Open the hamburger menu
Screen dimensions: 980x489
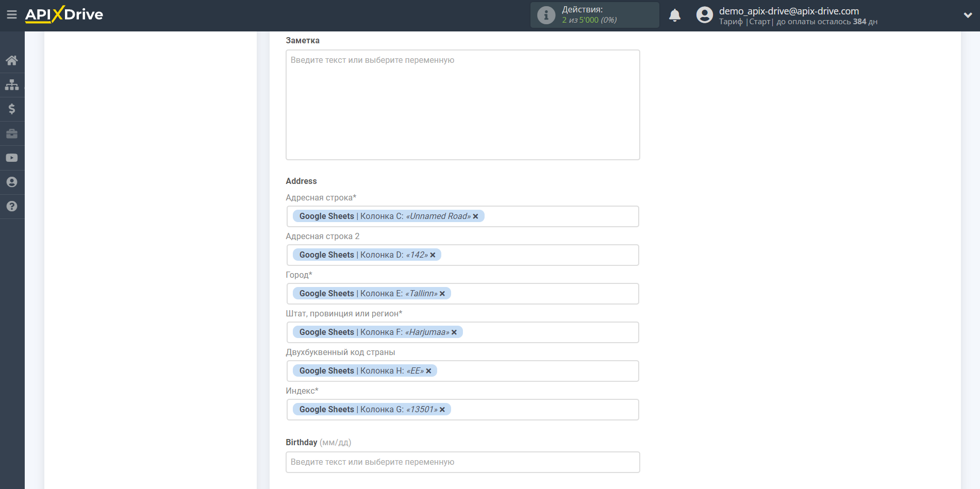(11, 15)
